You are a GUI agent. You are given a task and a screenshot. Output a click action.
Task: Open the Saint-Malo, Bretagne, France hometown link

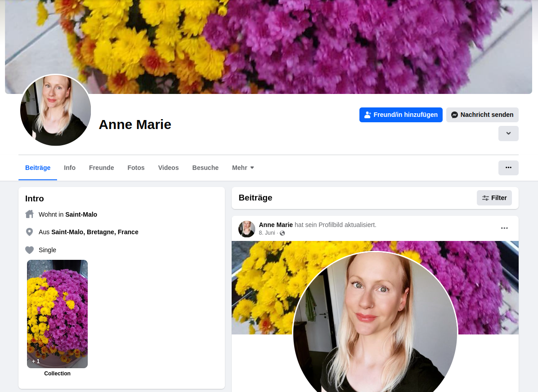[95, 232]
